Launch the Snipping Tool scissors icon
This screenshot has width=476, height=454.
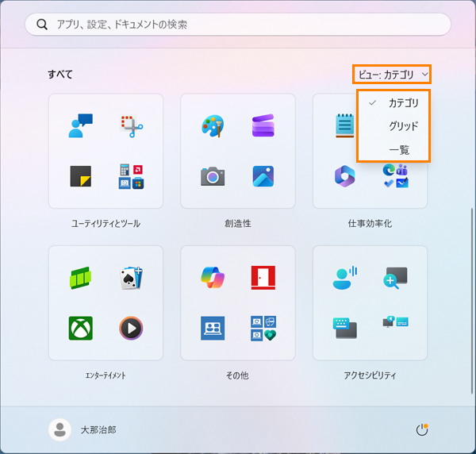pyautogui.click(x=131, y=125)
